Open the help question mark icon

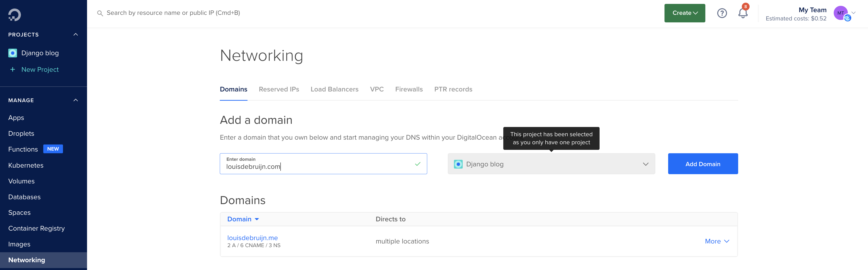[x=722, y=13]
